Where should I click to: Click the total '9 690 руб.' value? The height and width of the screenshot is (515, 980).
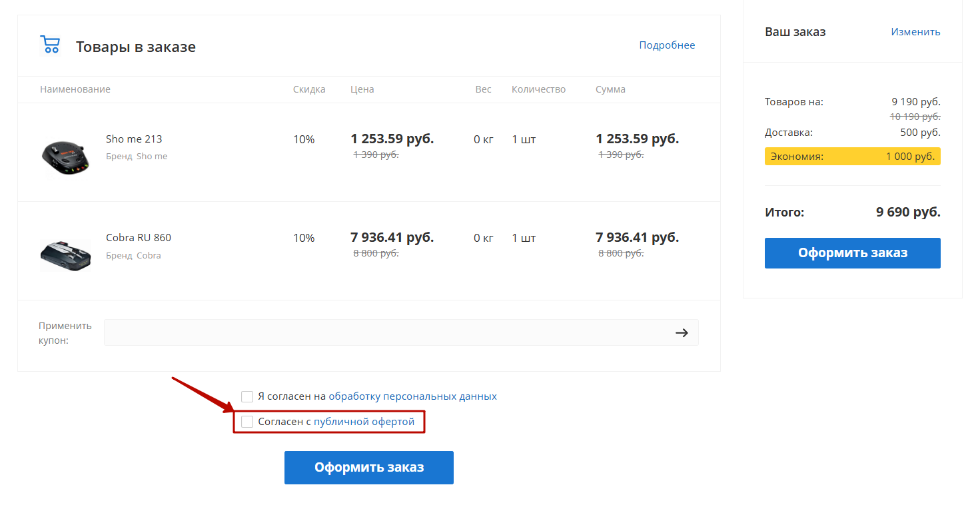(x=908, y=213)
